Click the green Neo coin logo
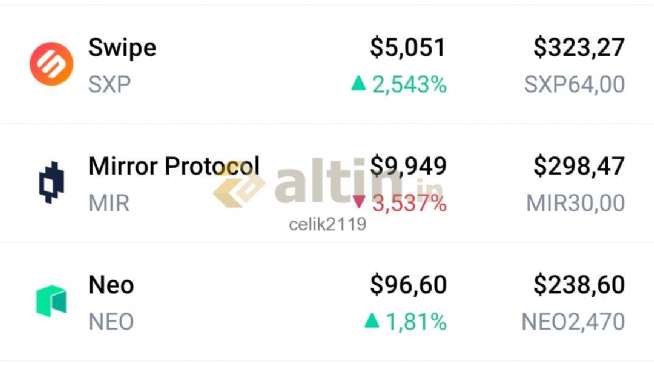654x366 pixels. point(51,301)
